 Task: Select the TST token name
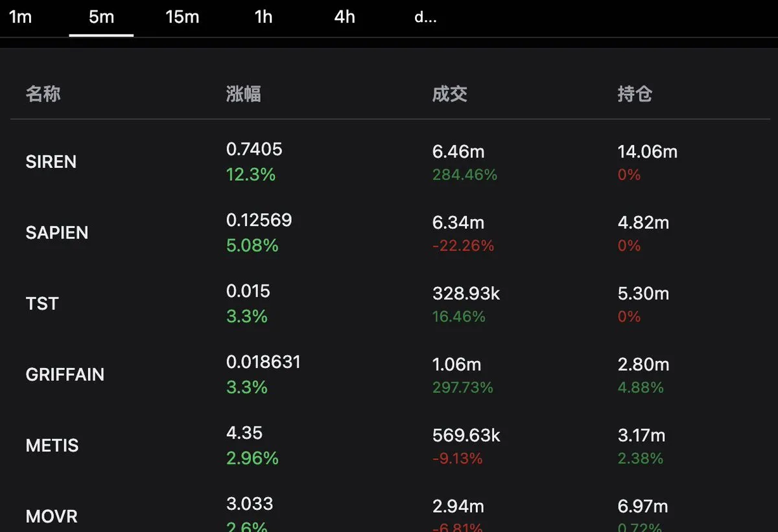[x=42, y=303]
